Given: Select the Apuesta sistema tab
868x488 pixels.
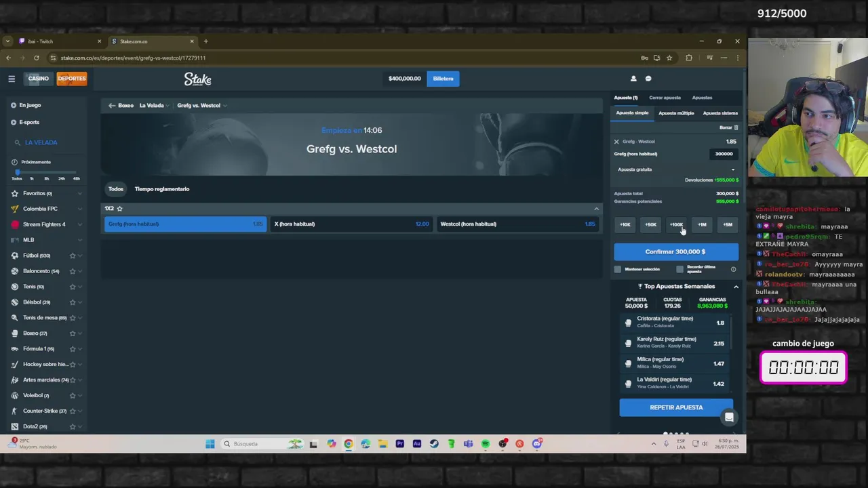Looking at the screenshot, I should (720, 113).
